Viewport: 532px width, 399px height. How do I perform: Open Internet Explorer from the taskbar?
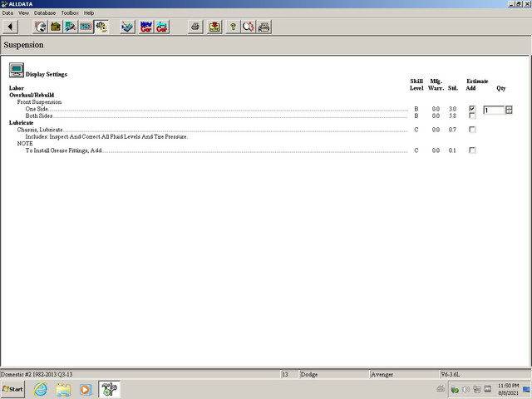[x=41, y=389]
